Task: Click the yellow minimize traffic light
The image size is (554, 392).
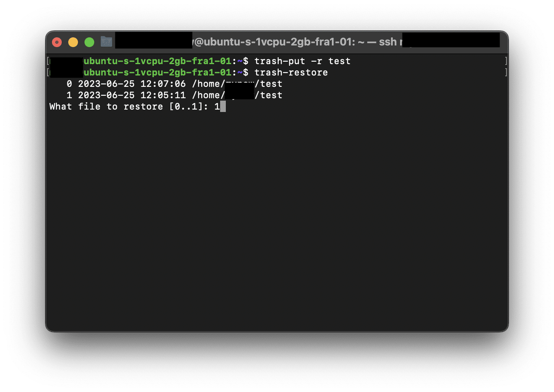Action: 73,41
